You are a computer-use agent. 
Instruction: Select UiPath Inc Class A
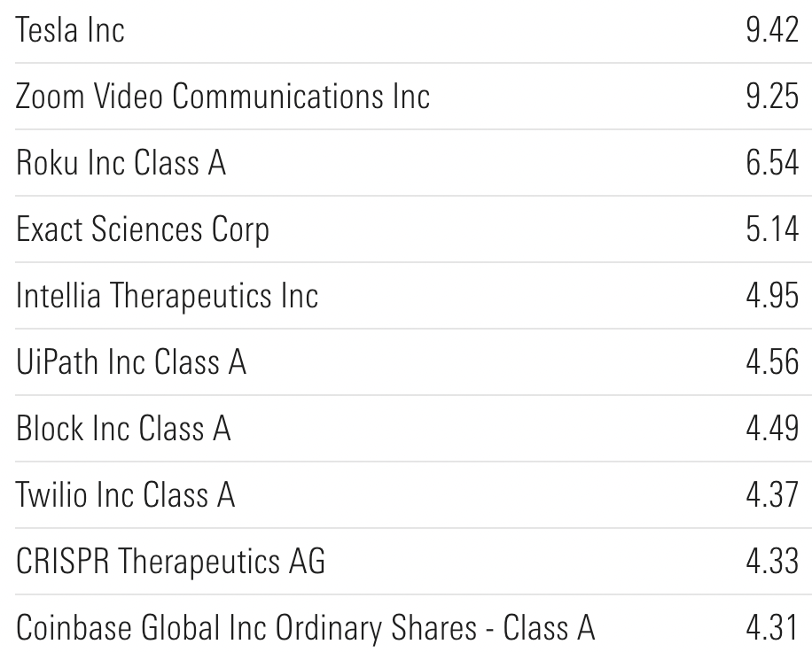pyautogui.click(x=131, y=361)
